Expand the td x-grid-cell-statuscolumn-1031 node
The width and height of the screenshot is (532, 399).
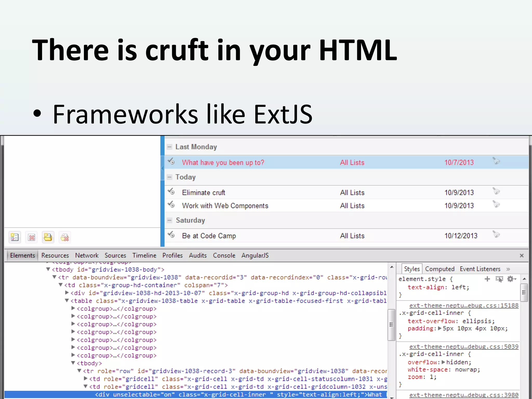85,378
